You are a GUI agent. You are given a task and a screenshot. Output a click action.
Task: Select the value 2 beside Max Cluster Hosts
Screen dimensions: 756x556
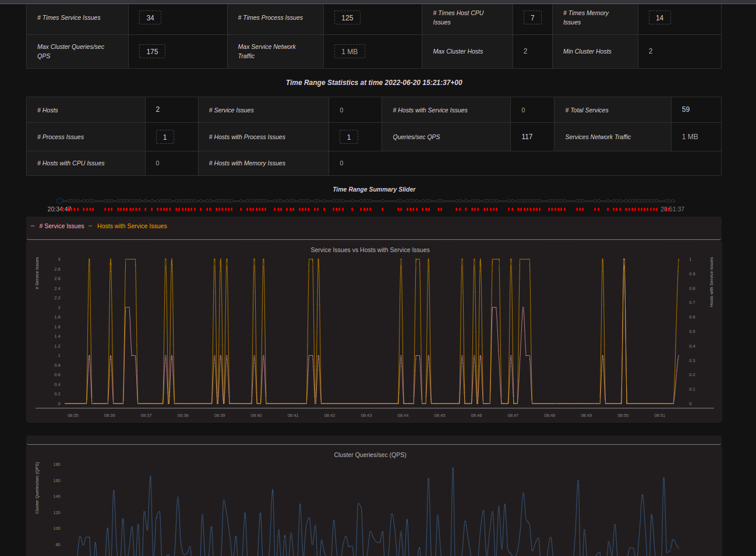(525, 51)
